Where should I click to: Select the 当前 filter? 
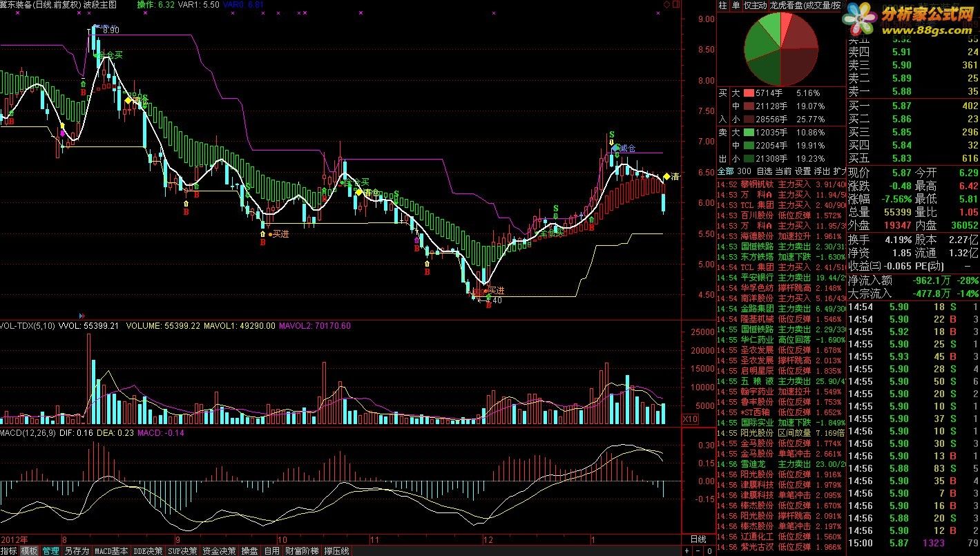coord(783,171)
